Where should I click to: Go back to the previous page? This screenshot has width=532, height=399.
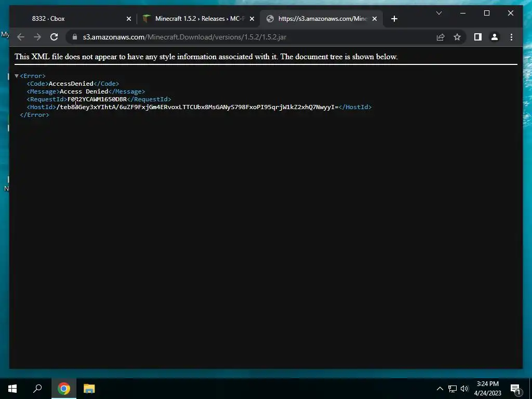[x=21, y=37]
